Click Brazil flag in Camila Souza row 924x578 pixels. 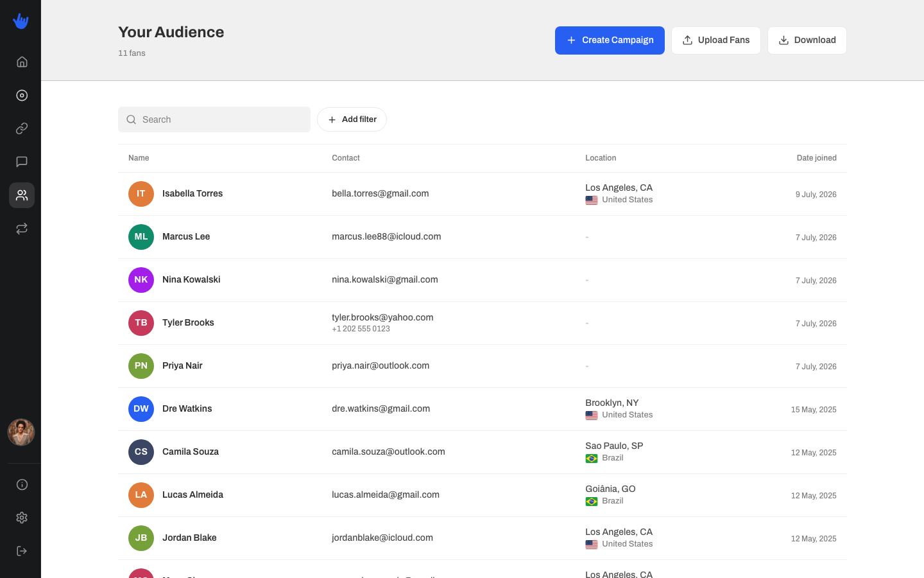point(592,459)
